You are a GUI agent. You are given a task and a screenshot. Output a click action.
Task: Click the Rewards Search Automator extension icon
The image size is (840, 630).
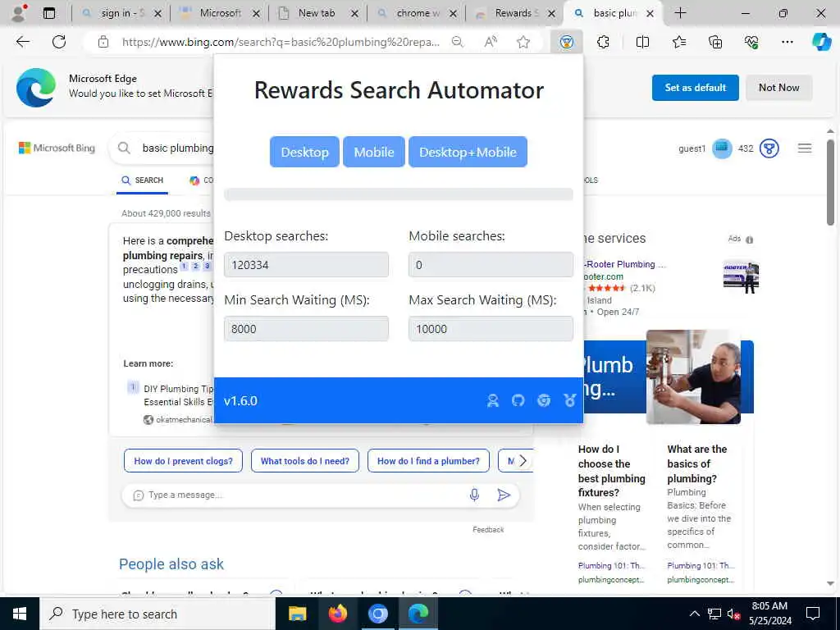tap(566, 42)
